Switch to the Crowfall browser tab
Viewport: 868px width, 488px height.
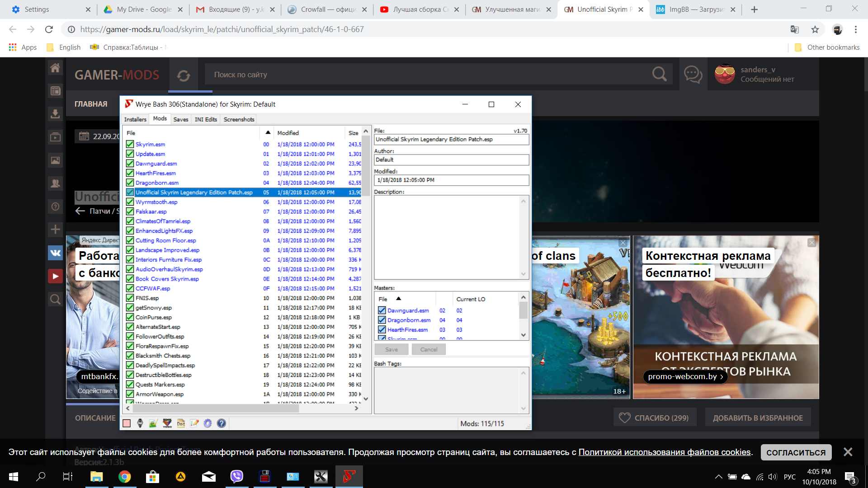[328, 9]
